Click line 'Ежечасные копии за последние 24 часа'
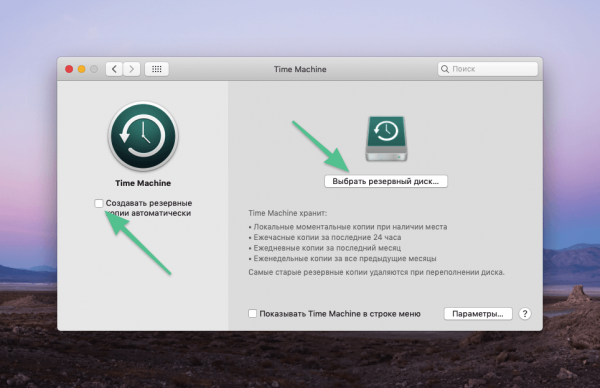 [x=327, y=237]
